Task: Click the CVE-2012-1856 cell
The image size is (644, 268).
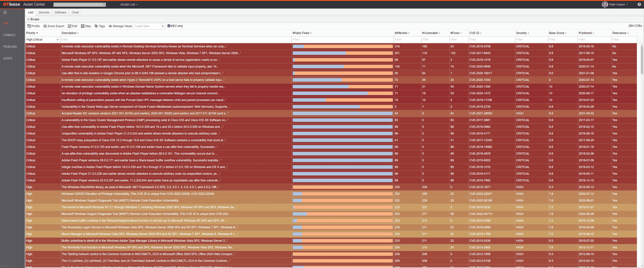Action: pyautogui.click(x=492, y=254)
